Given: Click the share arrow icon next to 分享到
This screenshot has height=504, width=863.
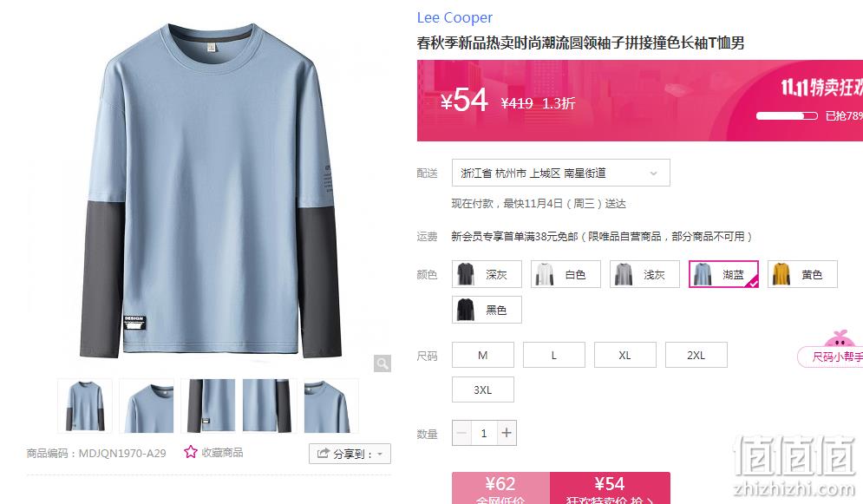Looking at the screenshot, I should (323, 454).
